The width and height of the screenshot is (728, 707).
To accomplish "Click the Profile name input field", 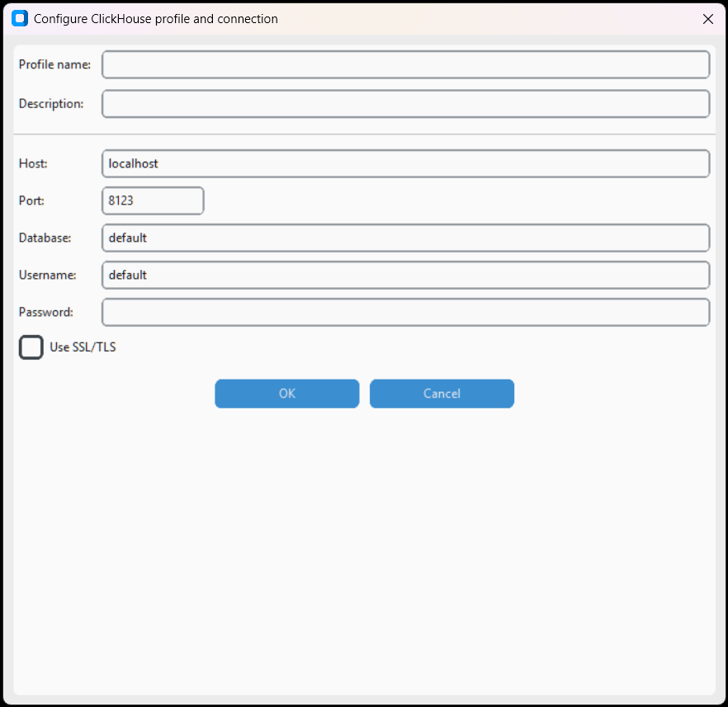I will (406, 64).
